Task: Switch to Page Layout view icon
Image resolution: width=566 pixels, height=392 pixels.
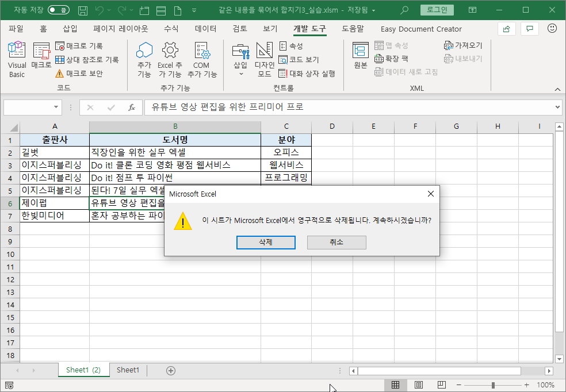Action: pos(418,385)
